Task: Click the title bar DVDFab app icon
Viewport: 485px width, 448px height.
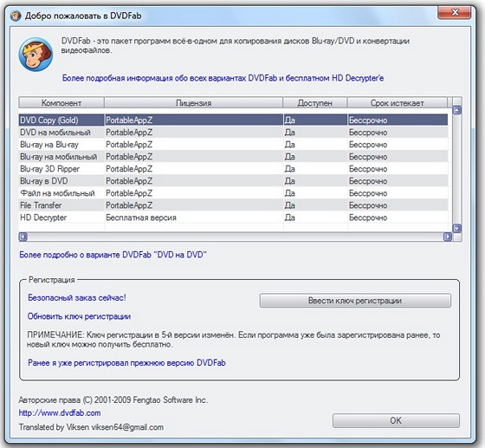Action: [16, 16]
